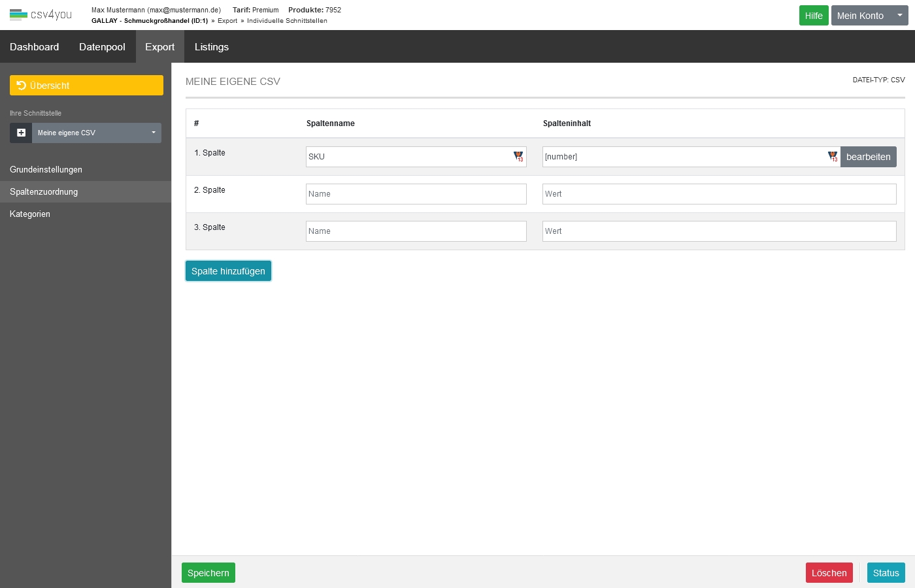The width and height of the screenshot is (915, 588).
Task: Click the plus icon beside Meine eigene CSV
Action: tap(21, 133)
